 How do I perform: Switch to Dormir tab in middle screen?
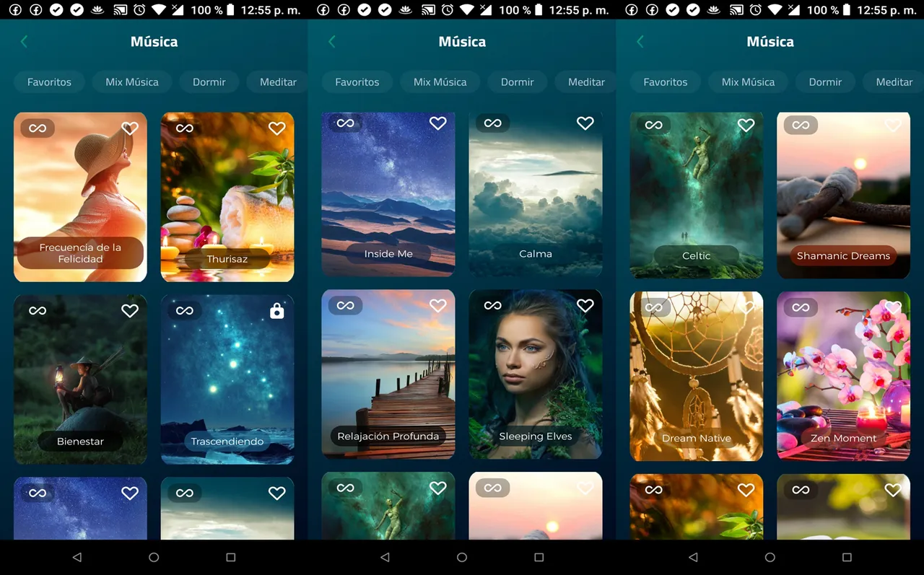[x=518, y=82]
